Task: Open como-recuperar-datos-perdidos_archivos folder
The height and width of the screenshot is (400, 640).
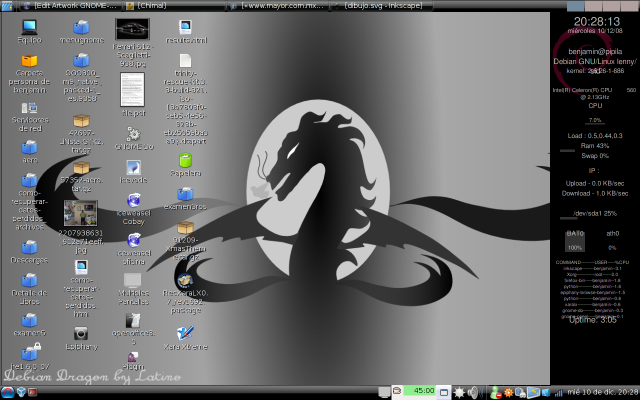Action: (x=29, y=180)
